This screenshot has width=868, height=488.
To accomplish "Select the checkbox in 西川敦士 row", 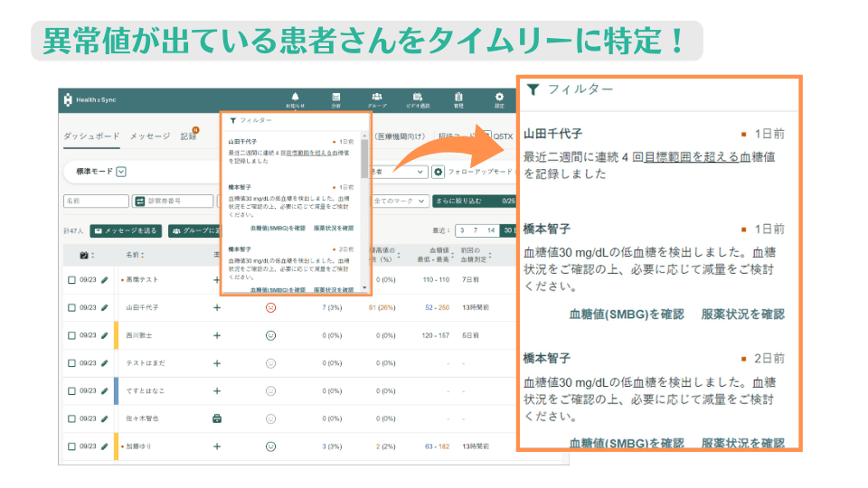I will click(72, 335).
